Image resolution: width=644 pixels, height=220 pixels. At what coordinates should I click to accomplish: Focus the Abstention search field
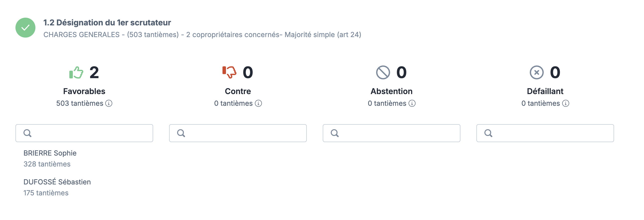[x=392, y=133]
